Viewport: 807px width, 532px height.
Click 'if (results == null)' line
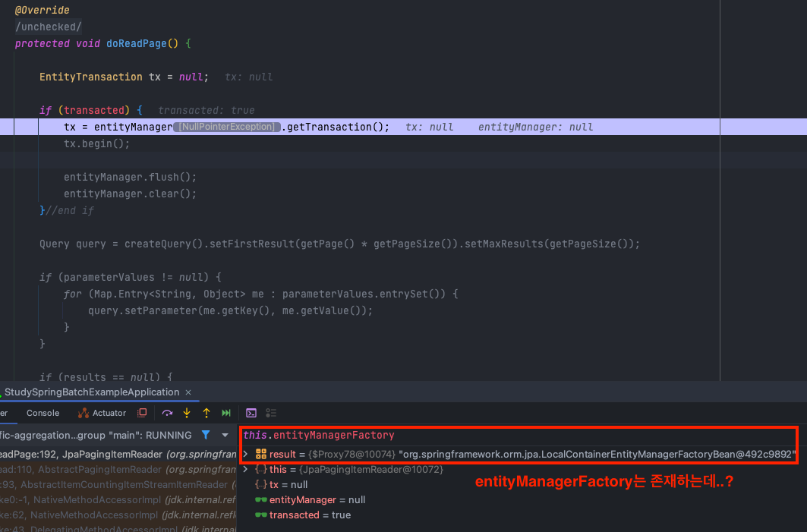106,376
